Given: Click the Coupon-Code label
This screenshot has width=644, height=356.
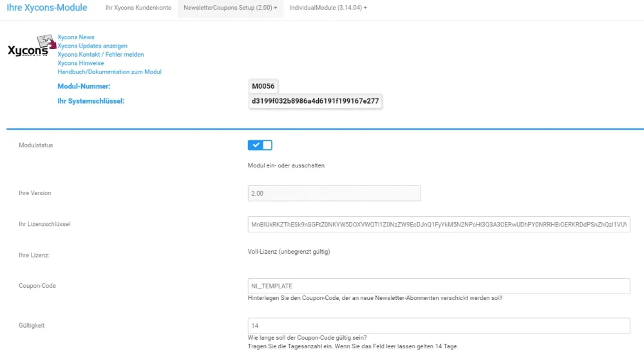Looking at the screenshot, I should click(37, 286).
